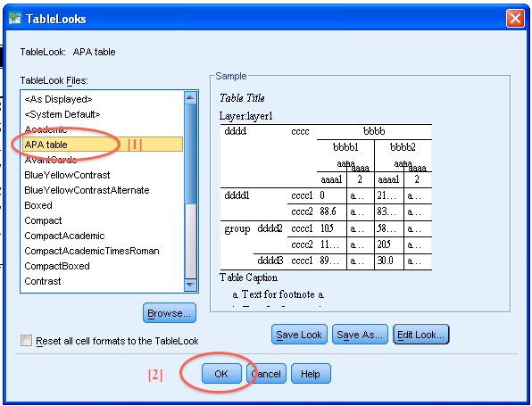Open Help for TableLooks

pyautogui.click(x=311, y=374)
